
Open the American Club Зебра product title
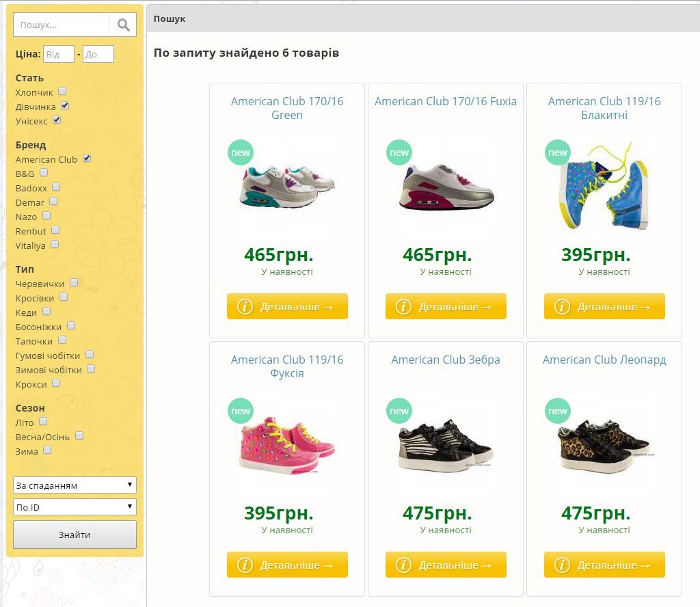(446, 360)
